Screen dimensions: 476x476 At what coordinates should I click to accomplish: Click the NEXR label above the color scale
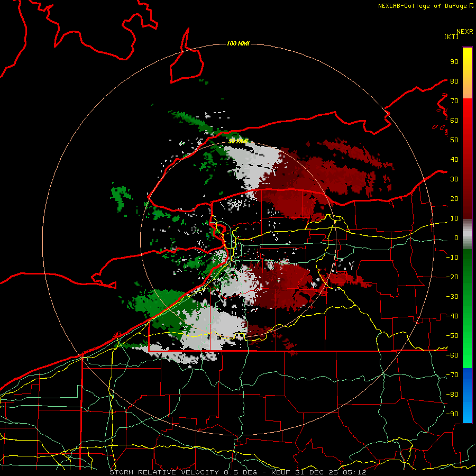pos(464,32)
